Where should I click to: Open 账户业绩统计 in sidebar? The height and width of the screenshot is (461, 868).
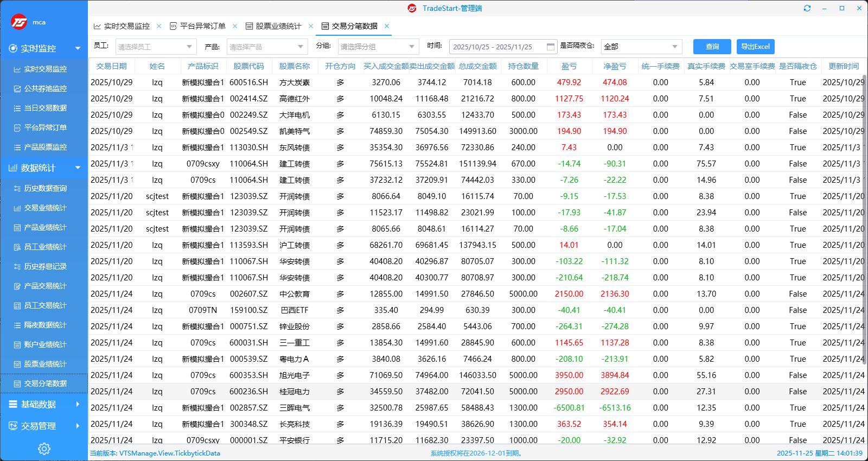44,344
